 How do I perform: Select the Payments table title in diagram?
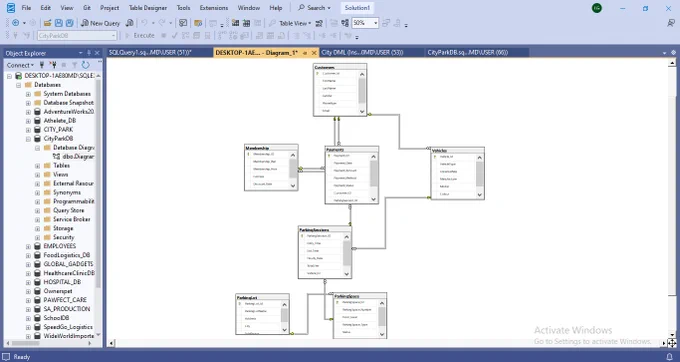352,150
